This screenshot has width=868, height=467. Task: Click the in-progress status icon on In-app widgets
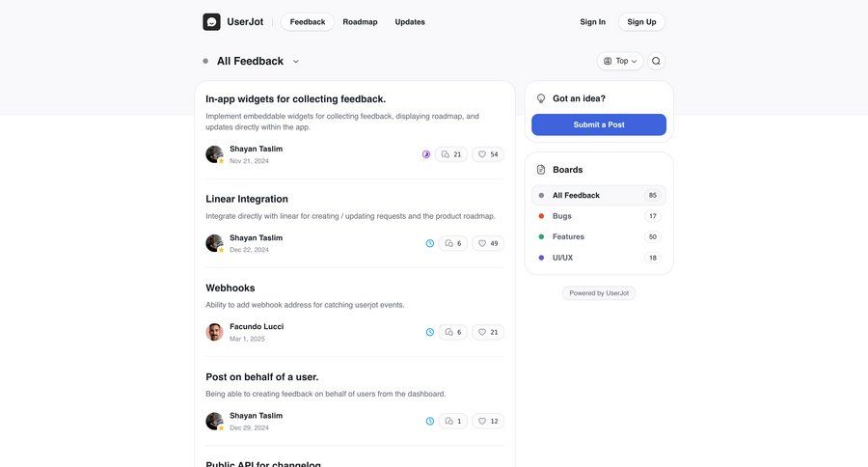coord(426,154)
